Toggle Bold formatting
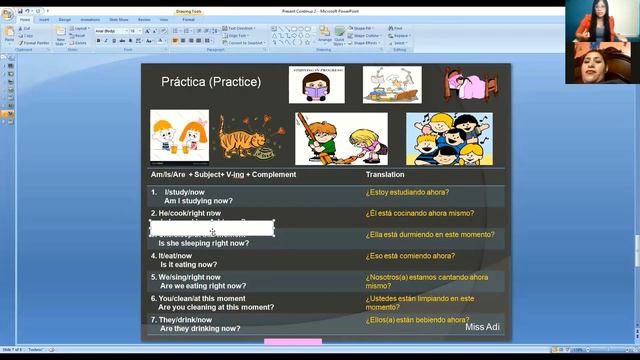 click(x=98, y=41)
